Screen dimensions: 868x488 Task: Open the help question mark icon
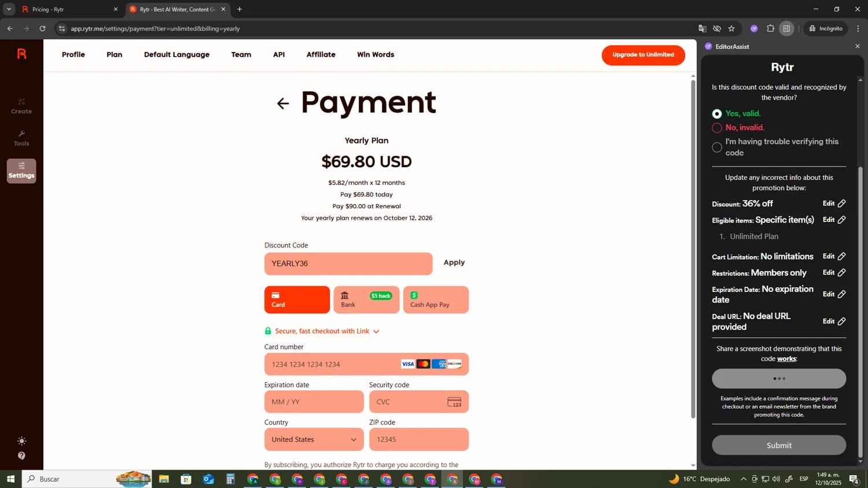coord(21,456)
